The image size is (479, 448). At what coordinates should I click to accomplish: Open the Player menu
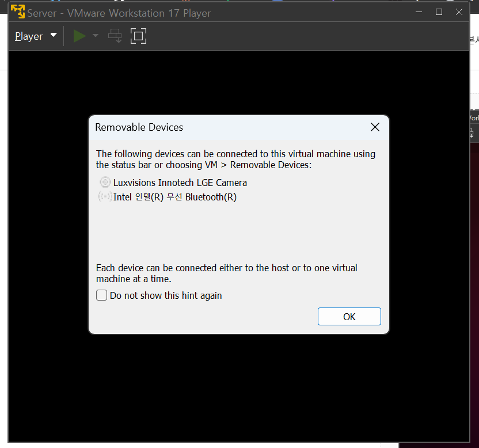coord(36,36)
